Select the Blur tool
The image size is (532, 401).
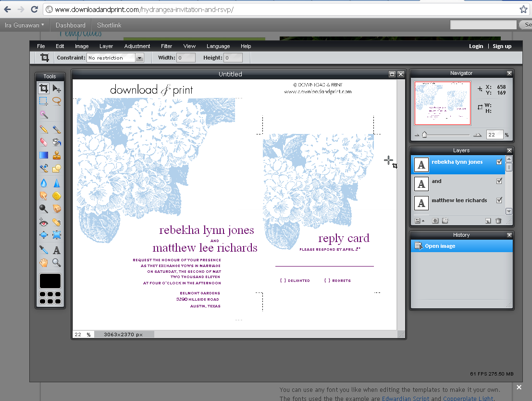43,183
